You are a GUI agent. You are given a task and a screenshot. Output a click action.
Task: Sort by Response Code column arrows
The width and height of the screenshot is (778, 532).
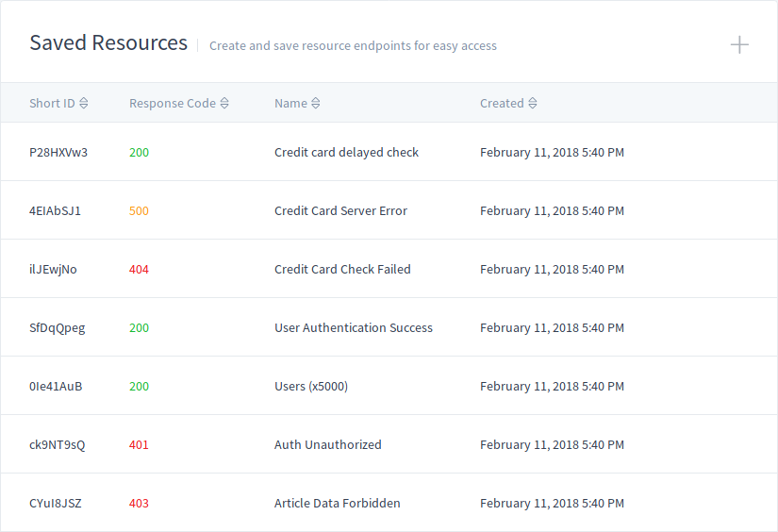click(224, 103)
